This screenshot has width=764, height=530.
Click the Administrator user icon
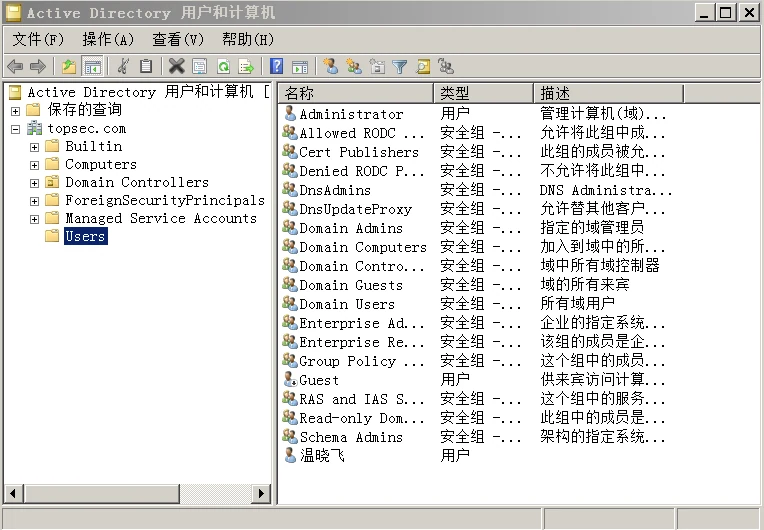click(290, 114)
